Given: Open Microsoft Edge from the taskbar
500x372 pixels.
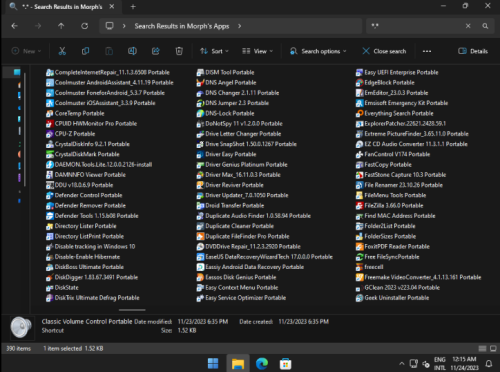Looking at the screenshot, I should point(262,364).
